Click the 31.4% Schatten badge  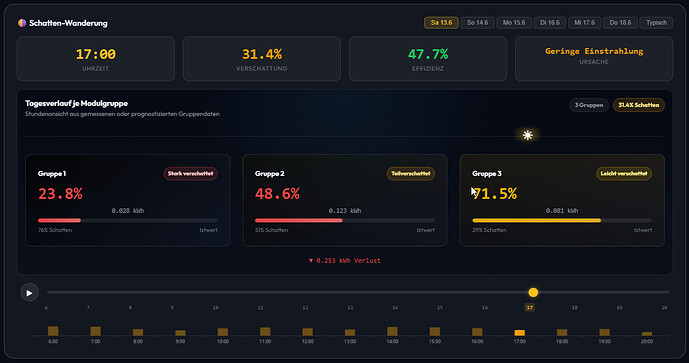tap(638, 105)
